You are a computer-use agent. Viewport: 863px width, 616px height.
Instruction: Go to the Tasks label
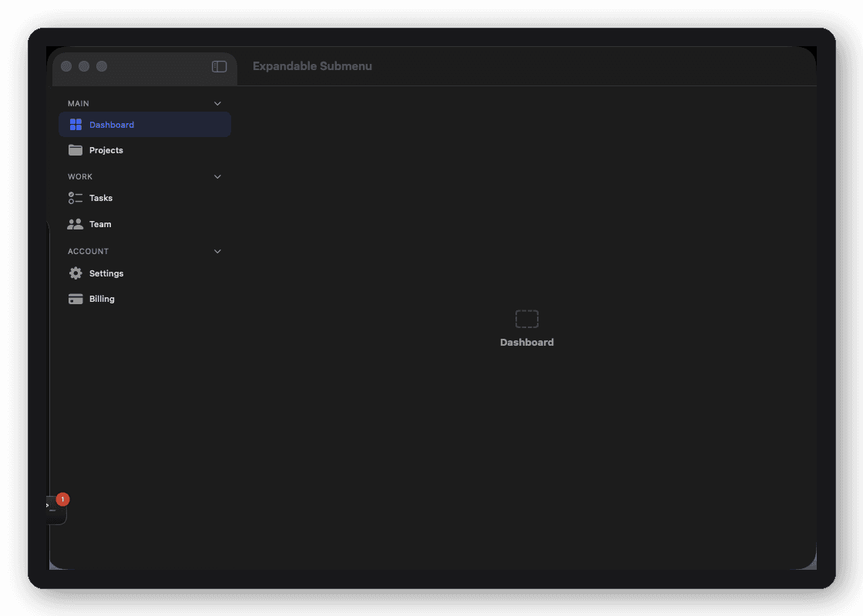pos(101,198)
